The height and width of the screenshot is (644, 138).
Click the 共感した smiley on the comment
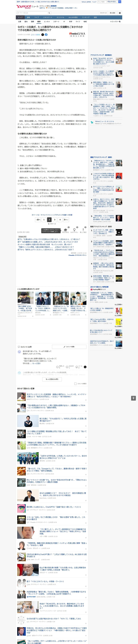coord(57,367)
